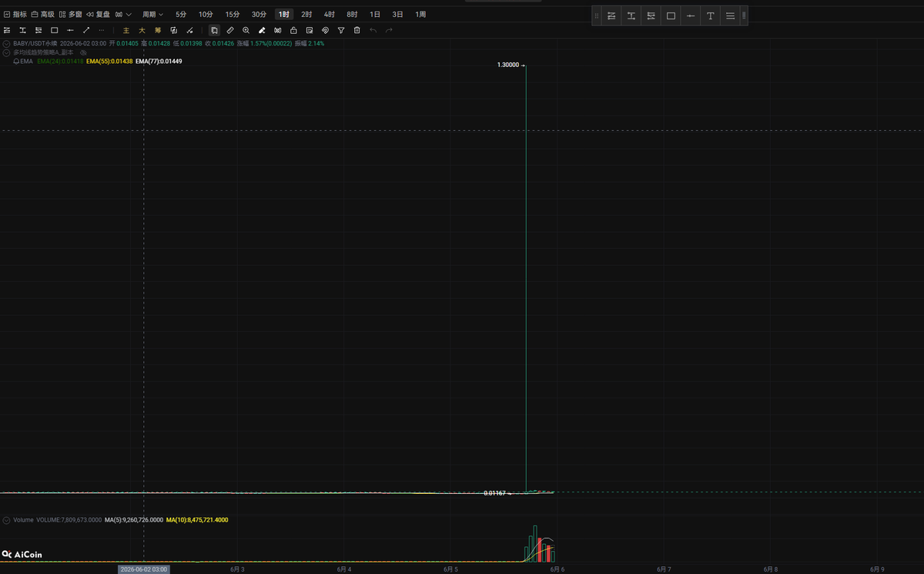Delete drawings with trash icon
The image size is (924, 574).
pos(357,30)
